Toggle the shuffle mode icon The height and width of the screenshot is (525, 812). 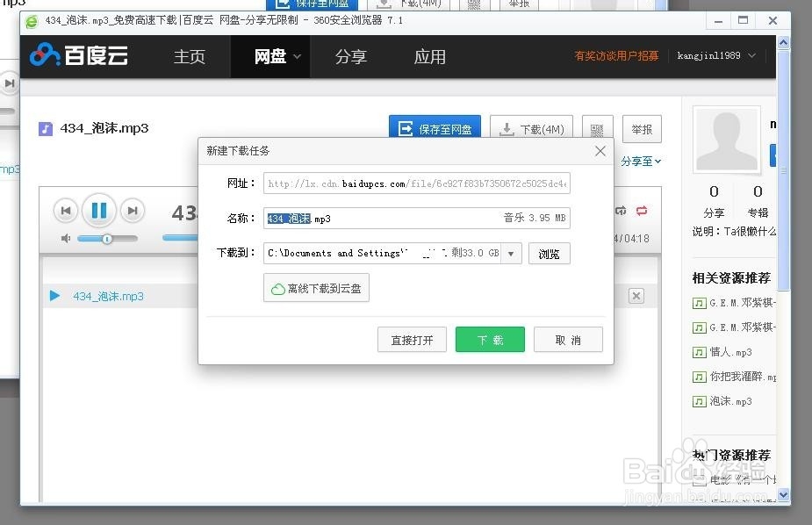coord(621,210)
